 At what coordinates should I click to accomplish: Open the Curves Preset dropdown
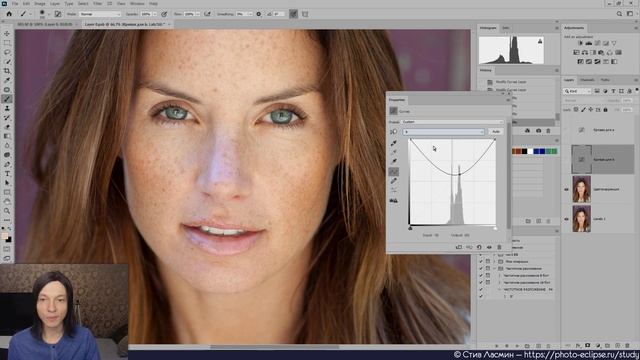(452, 122)
